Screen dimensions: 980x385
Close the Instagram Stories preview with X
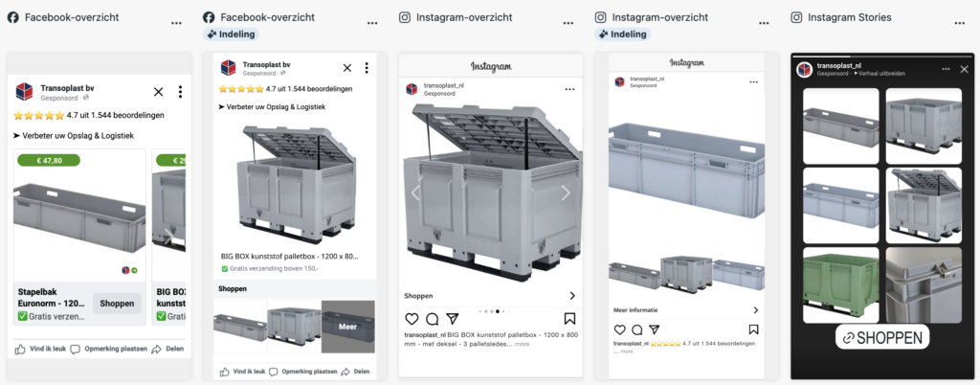point(964,69)
